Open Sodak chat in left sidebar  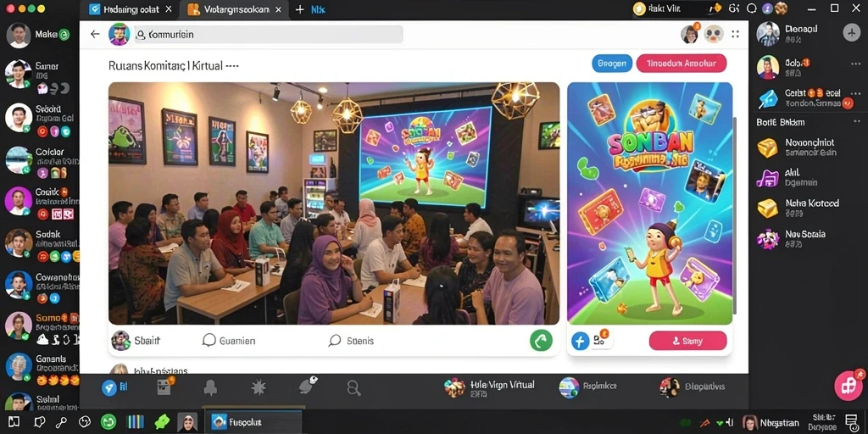click(x=40, y=244)
